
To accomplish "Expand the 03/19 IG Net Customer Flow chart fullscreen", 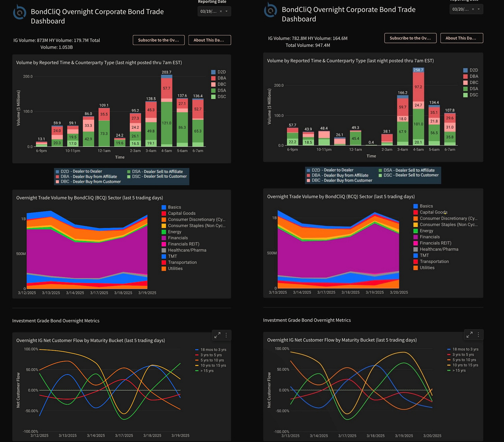I will pos(217,335).
